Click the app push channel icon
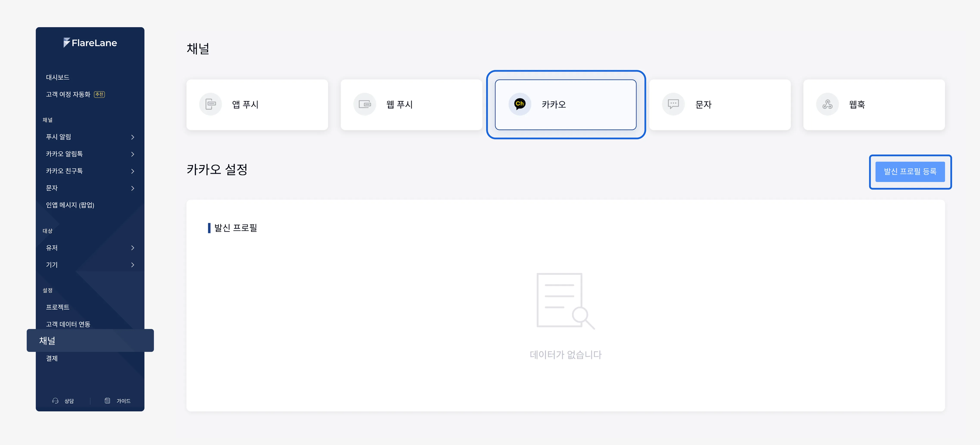The height and width of the screenshot is (445, 980). [210, 104]
